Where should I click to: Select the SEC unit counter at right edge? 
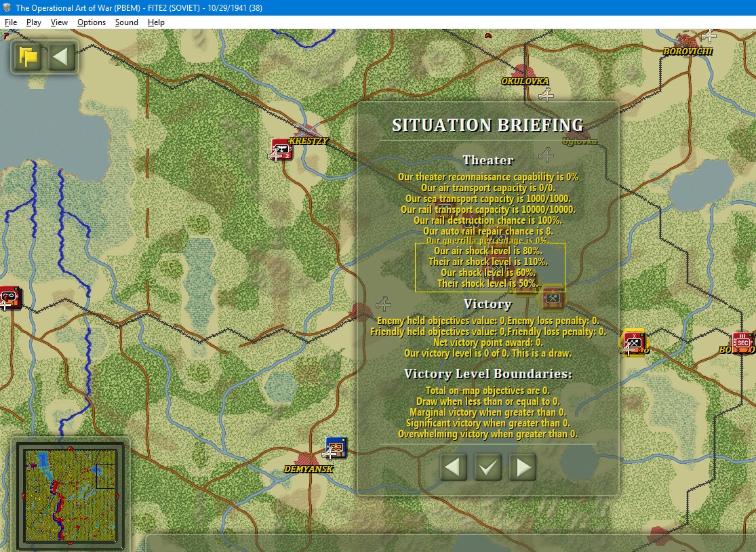tap(742, 342)
